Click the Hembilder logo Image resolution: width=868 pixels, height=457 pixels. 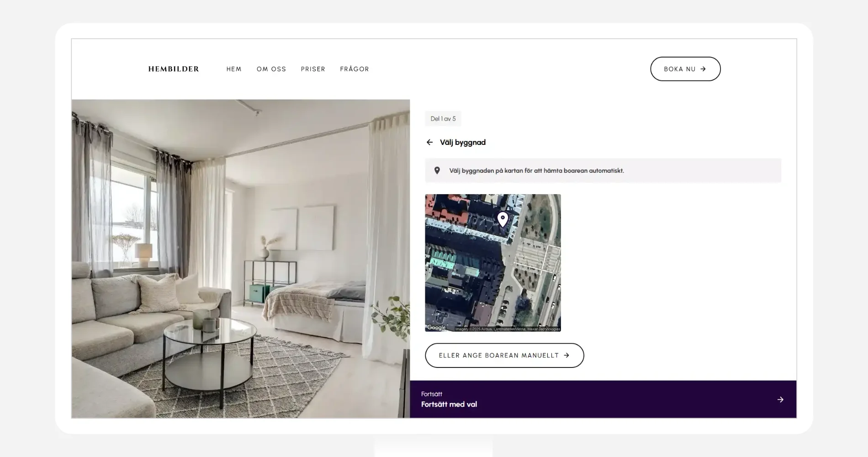pyautogui.click(x=174, y=69)
